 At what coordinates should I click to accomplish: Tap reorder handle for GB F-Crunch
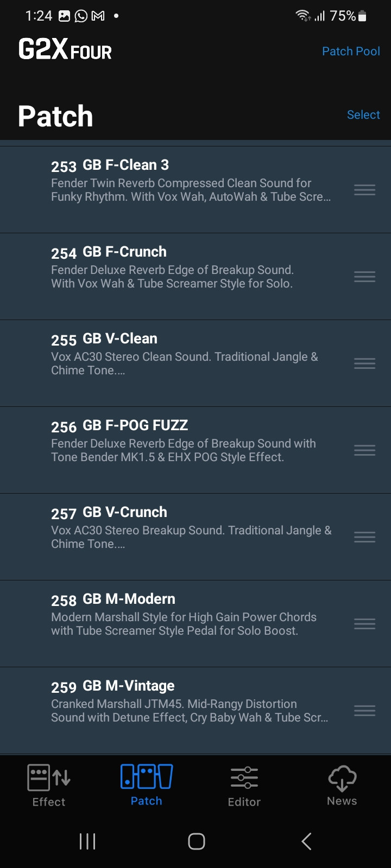click(364, 277)
